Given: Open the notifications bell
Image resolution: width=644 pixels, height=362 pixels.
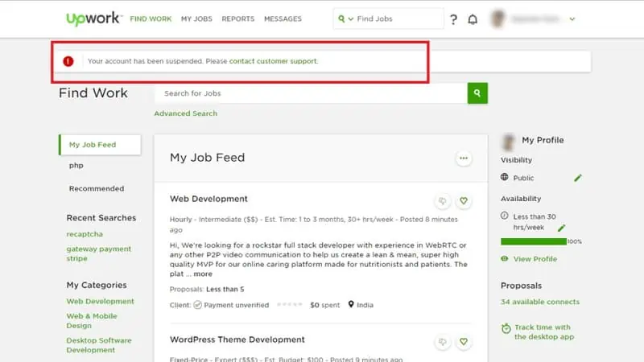Looking at the screenshot, I should [473, 19].
